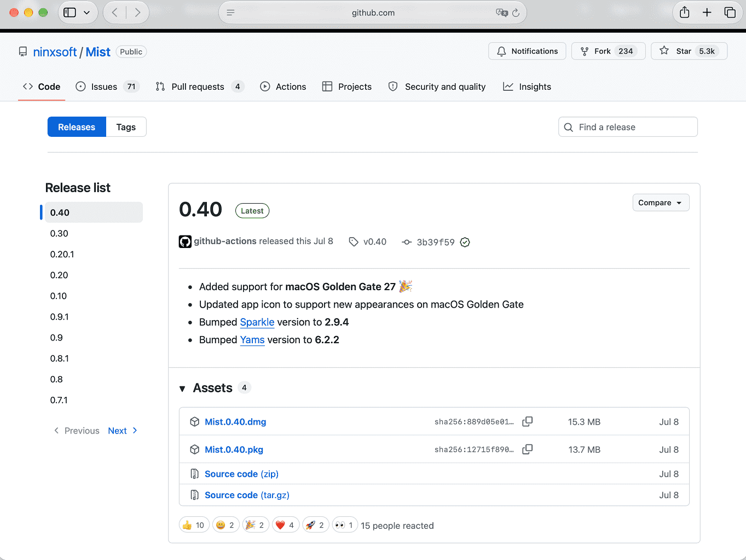Screen dimensions: 746x560
Task: Toggle the rocket reaction
Action: [x=316, y=525]
